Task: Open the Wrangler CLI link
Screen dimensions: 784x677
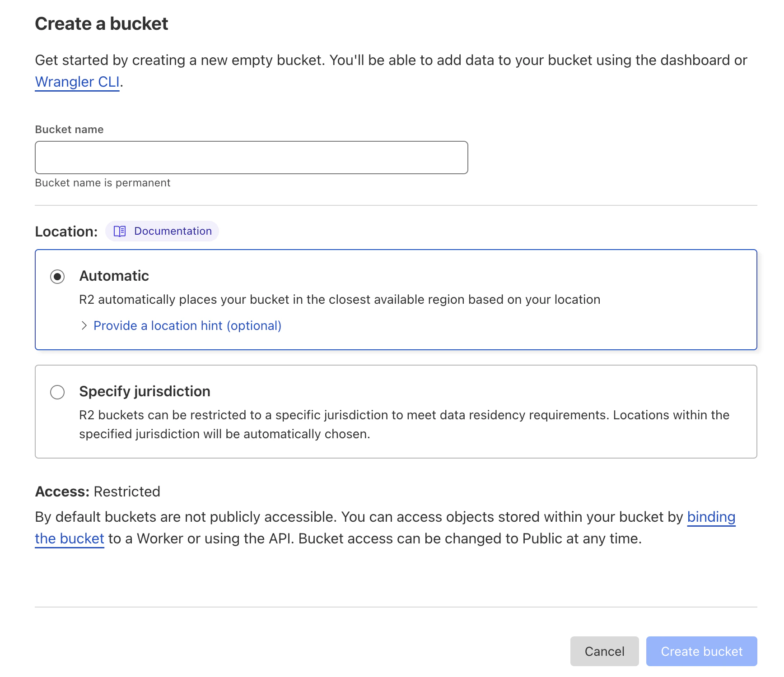Action: click(x=76, y=82)
